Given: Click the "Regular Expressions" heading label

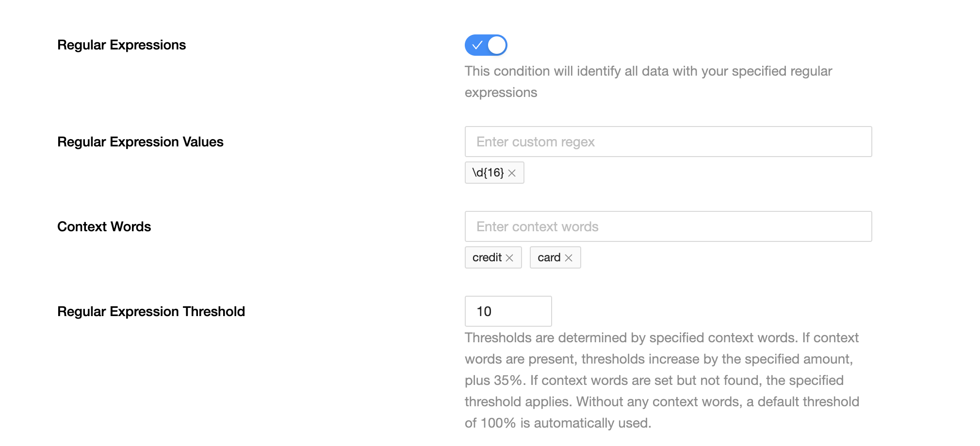Looking at the screenshot, I should (121, 45).
